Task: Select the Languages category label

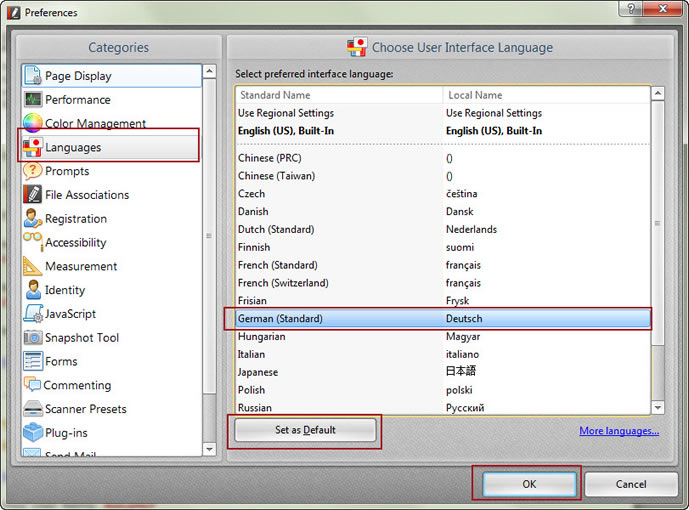Action: tap(73, 147)
